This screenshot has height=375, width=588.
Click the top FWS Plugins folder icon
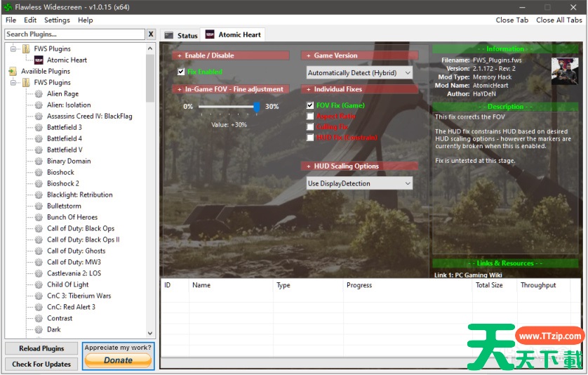(26, 48)
